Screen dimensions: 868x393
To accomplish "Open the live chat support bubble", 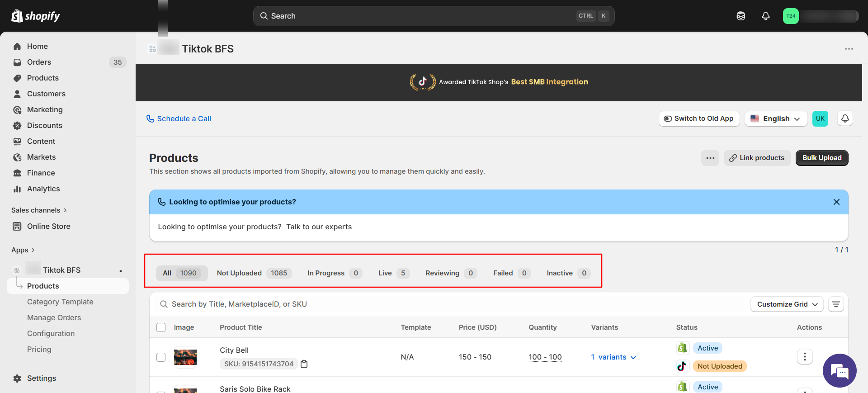I will click(x=839, y=371).
